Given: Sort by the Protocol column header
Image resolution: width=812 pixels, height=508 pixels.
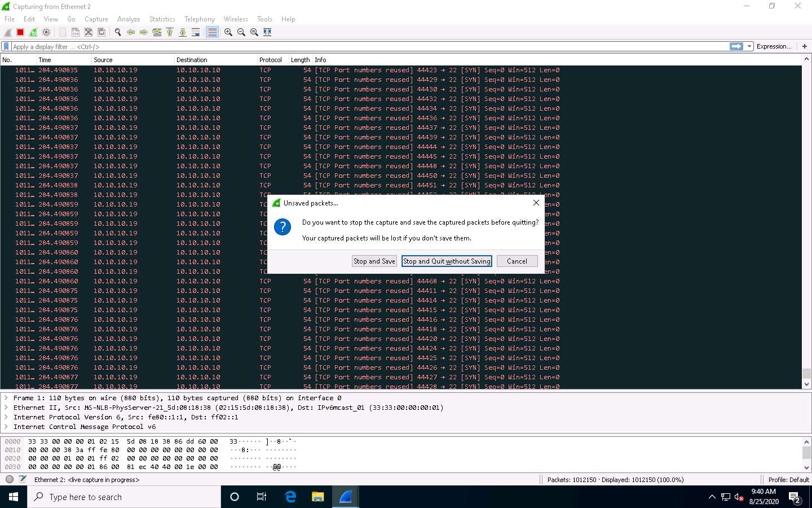Looking at the screenshot, I should pyautogui.click(x=273, y=60).
